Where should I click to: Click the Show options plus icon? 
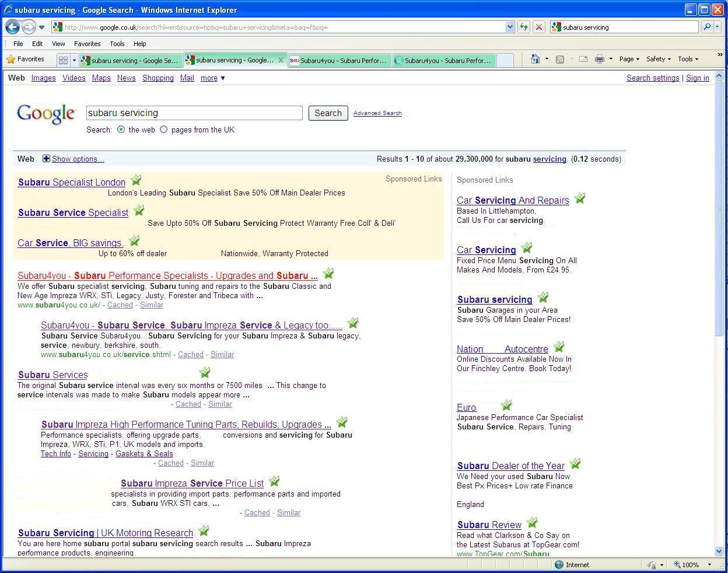(46, 159)
